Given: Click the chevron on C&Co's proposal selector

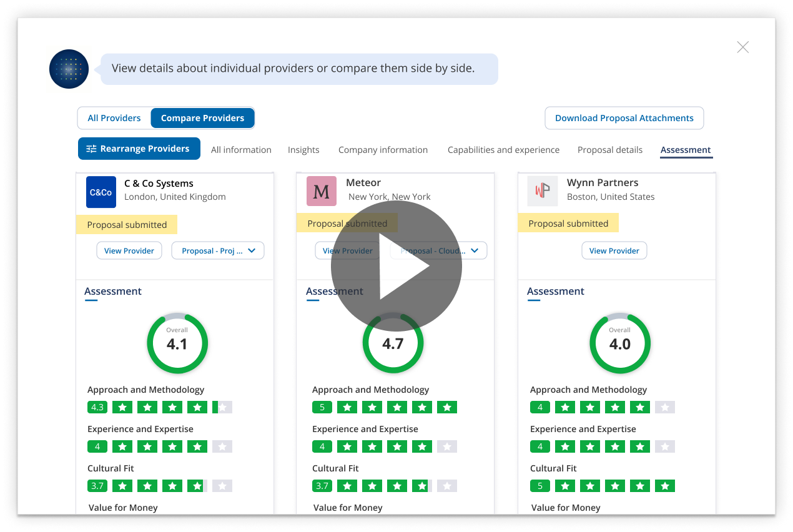Looking at the screenshot, I should click(x=252, y=250).
